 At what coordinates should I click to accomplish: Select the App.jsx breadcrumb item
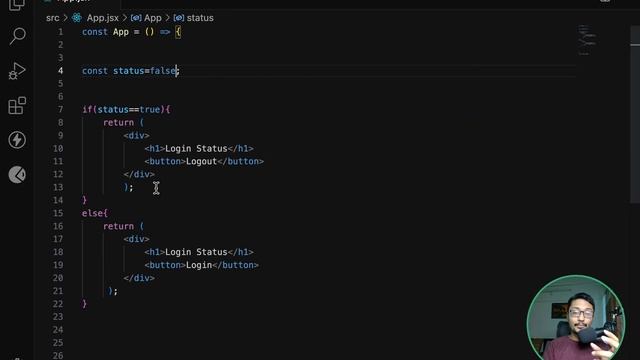click(x=102, y=18)
